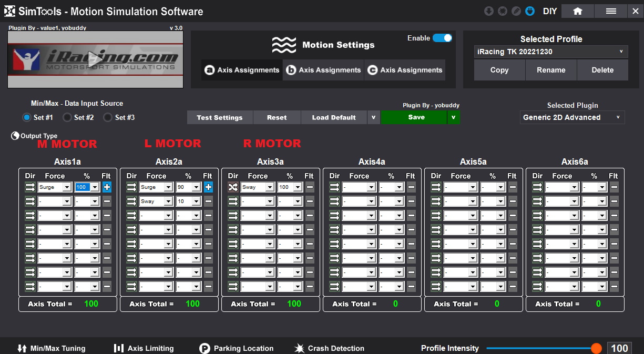Click the Output Type icon

point(15,136)
